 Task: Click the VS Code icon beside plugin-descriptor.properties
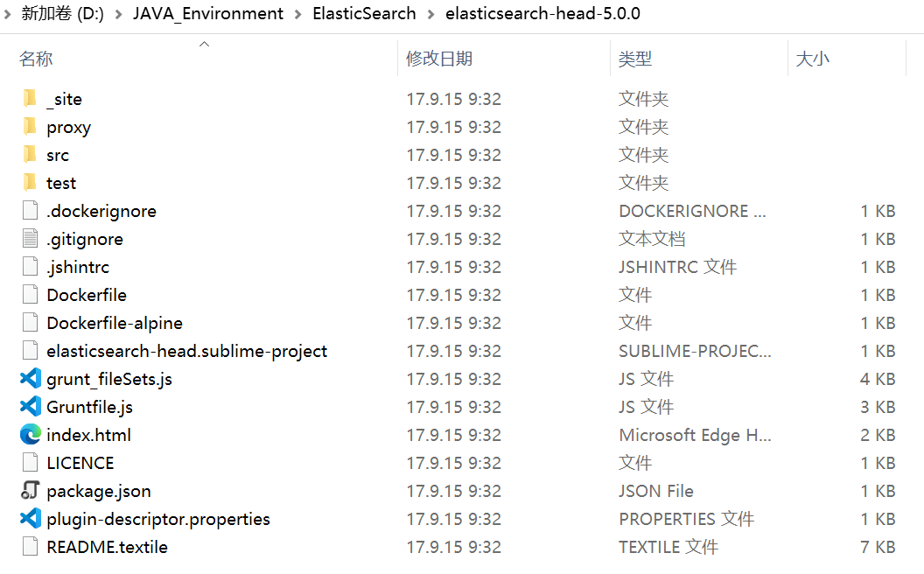31,519
